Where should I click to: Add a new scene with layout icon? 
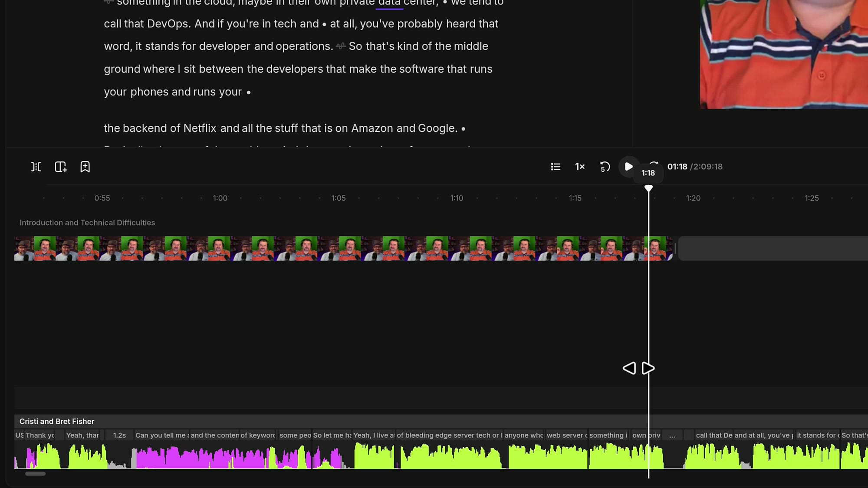tap(61, 167)
